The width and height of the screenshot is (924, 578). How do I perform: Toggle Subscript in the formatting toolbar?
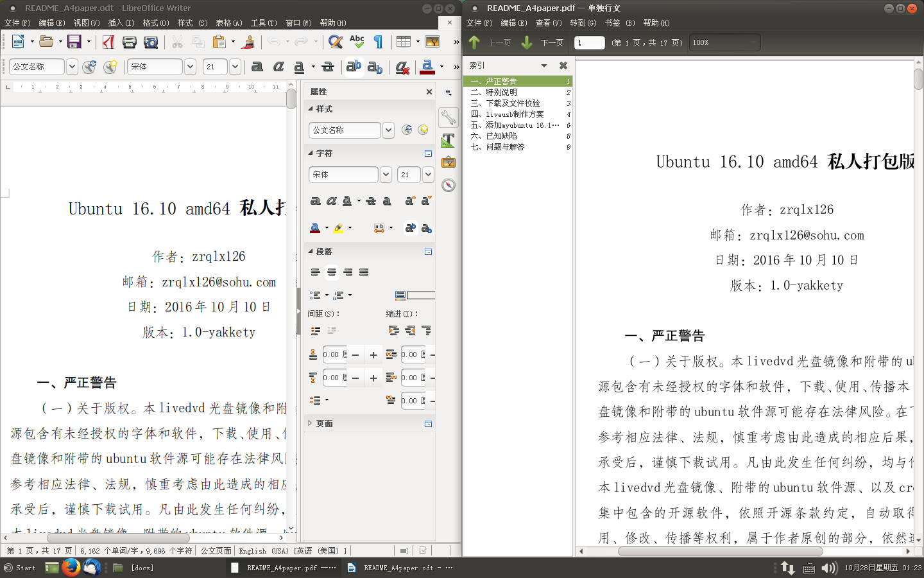point(375,66)
